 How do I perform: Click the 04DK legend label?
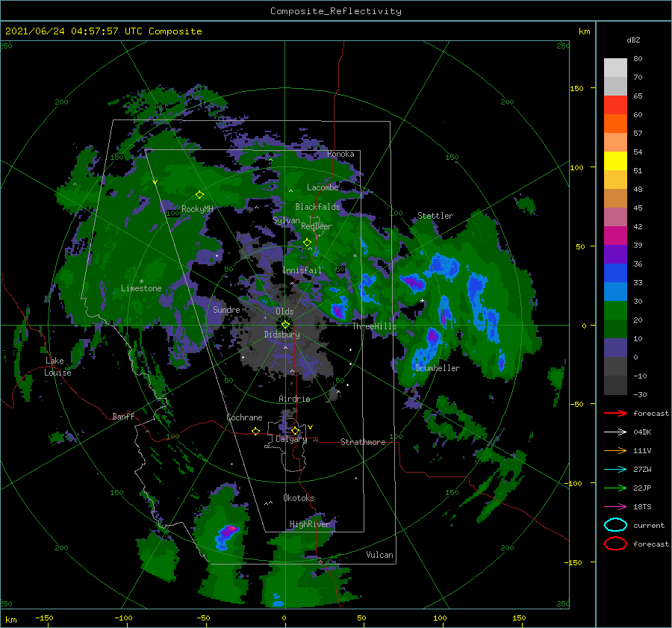[642, 432]
